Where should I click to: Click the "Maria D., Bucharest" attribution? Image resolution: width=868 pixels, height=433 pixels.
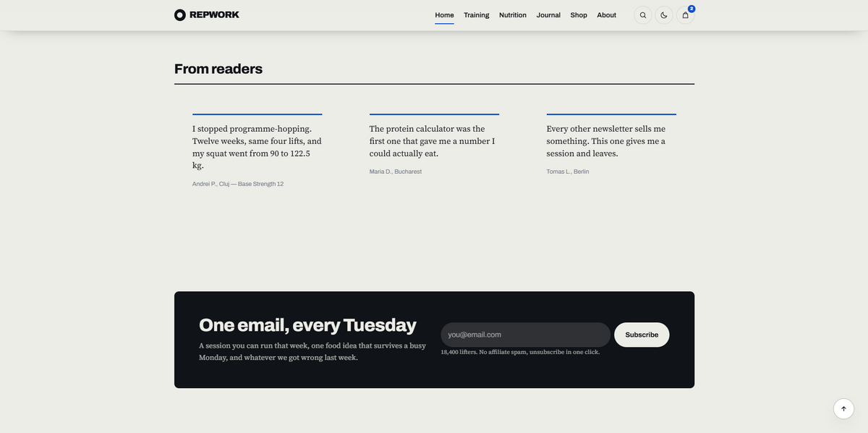(x=396, y=172)
